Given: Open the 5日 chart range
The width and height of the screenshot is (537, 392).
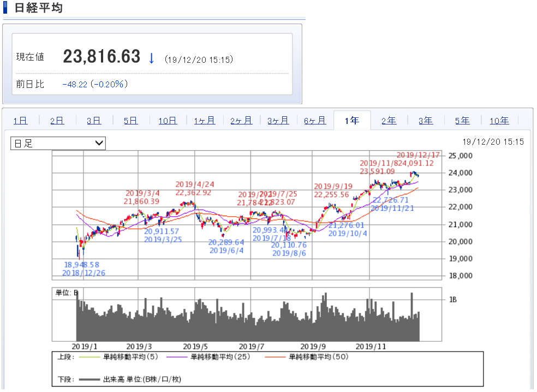Looking at the screenshot, I should [130, 121].
